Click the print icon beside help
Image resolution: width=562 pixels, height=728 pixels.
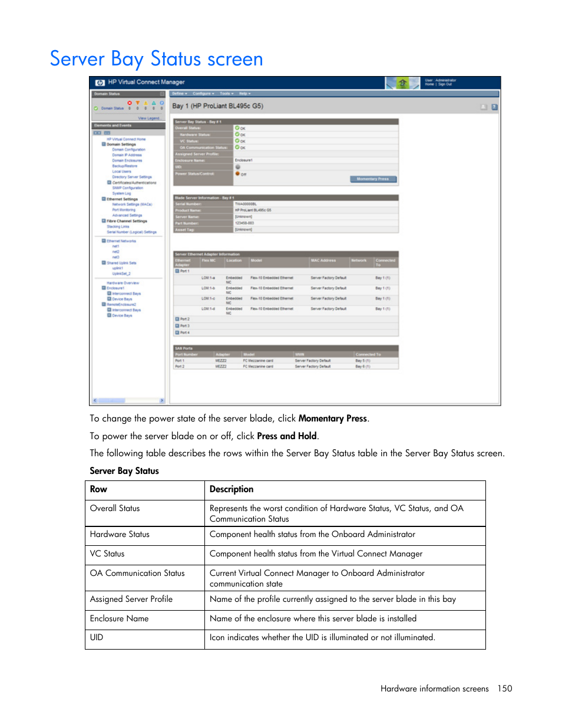click(x=484, y=107)
